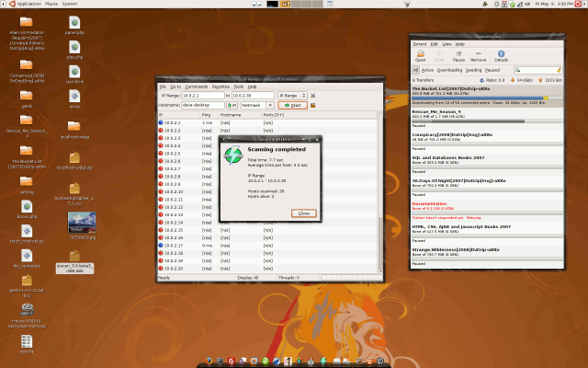Click Rescue_Me_Season_4 torrent progress bar
This screenshot has height=368, width=588.
pyautogui.click(x=487, y=121)
